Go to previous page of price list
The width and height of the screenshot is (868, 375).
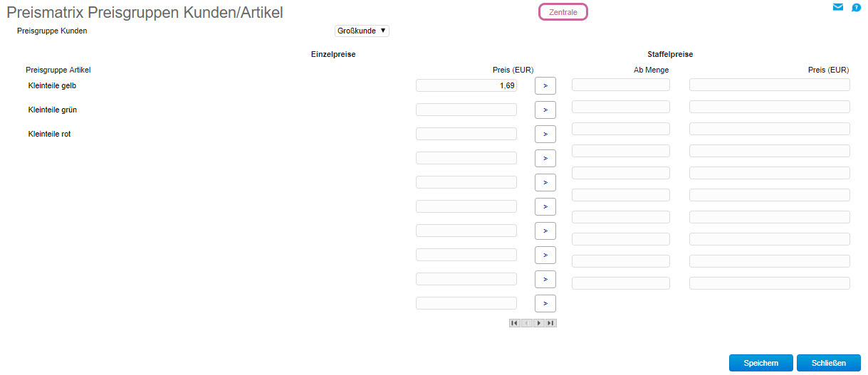pyautogui.click(x=527, y=323)
